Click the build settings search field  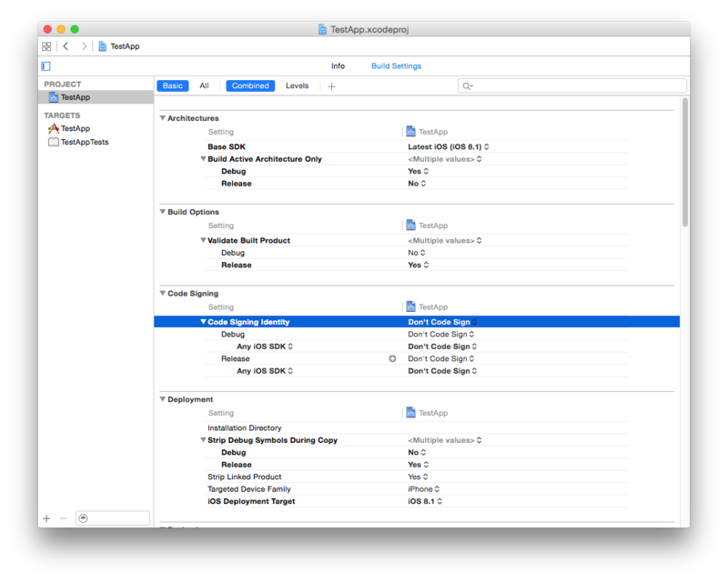572,85
